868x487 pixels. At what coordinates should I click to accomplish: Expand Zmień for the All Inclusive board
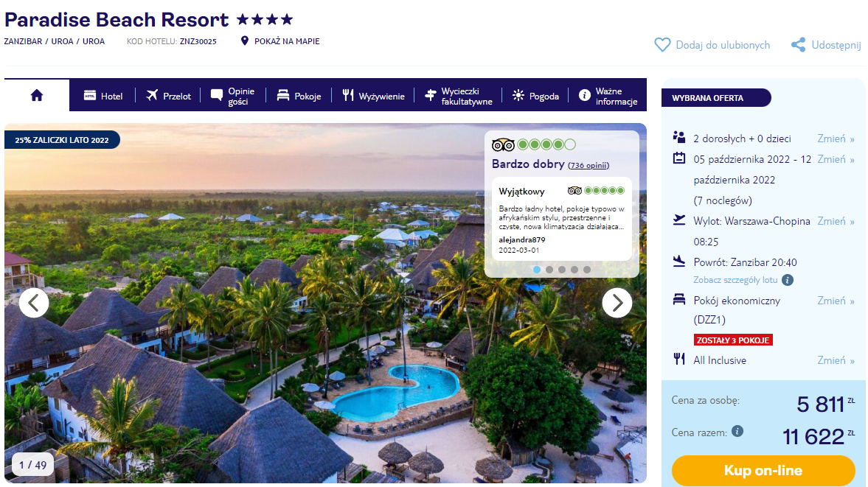(x=836, y=360)
